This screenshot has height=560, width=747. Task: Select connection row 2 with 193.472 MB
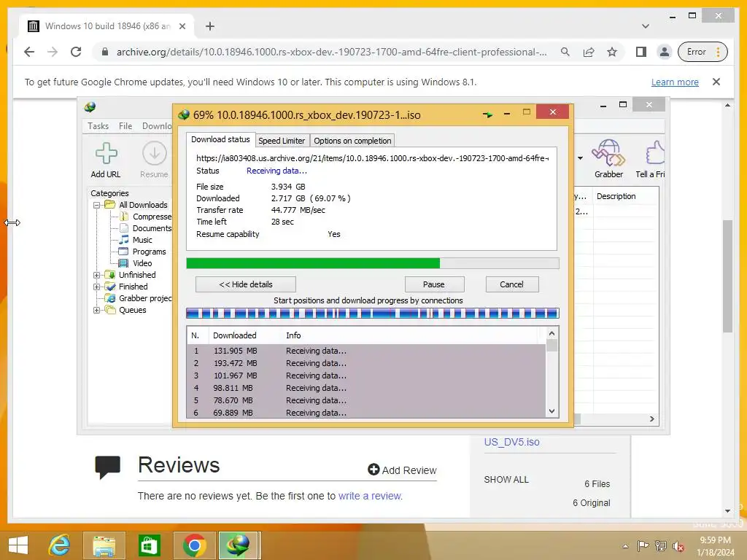tap(366, 363)
